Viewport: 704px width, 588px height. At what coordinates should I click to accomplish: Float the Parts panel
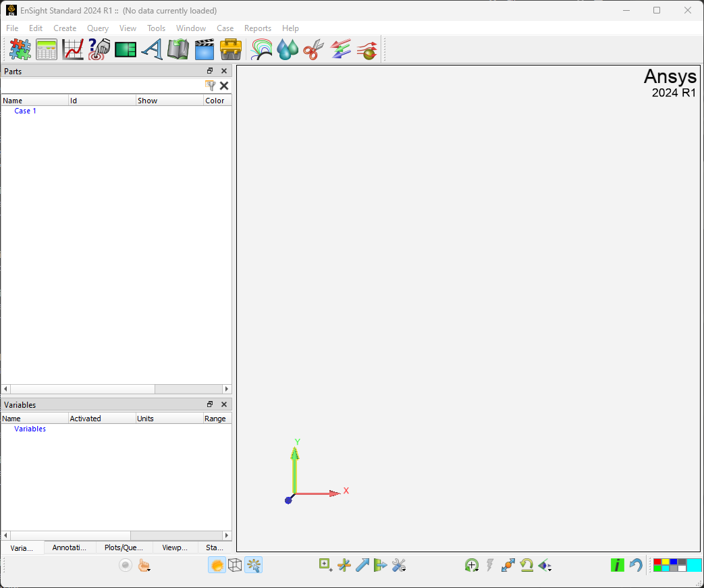click(x=210, y=70)
